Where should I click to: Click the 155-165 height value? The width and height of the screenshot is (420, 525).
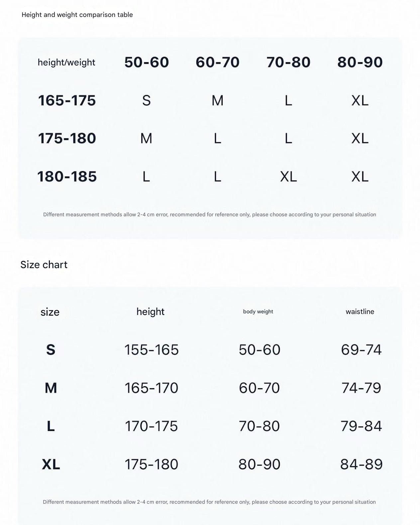[x=152, y=350]
